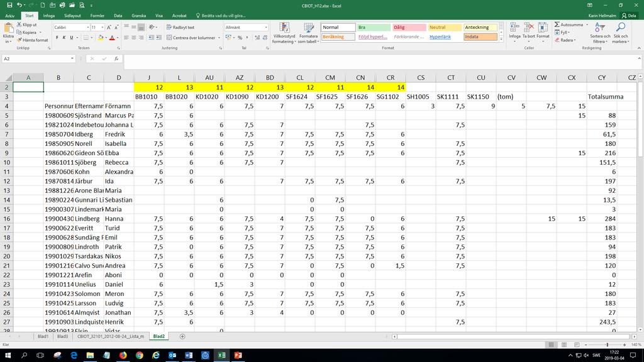Increase decimal places
The width and height of the screenshot is (644, 362).
coord(257,38)
